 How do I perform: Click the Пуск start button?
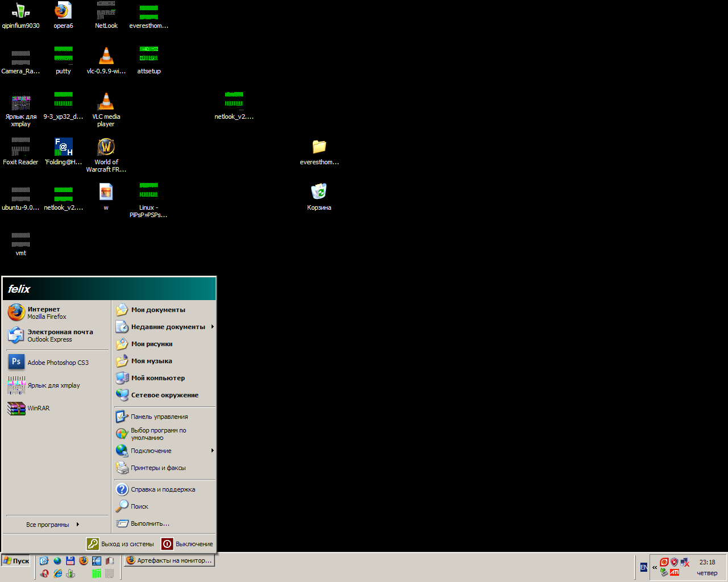point(16,561)
